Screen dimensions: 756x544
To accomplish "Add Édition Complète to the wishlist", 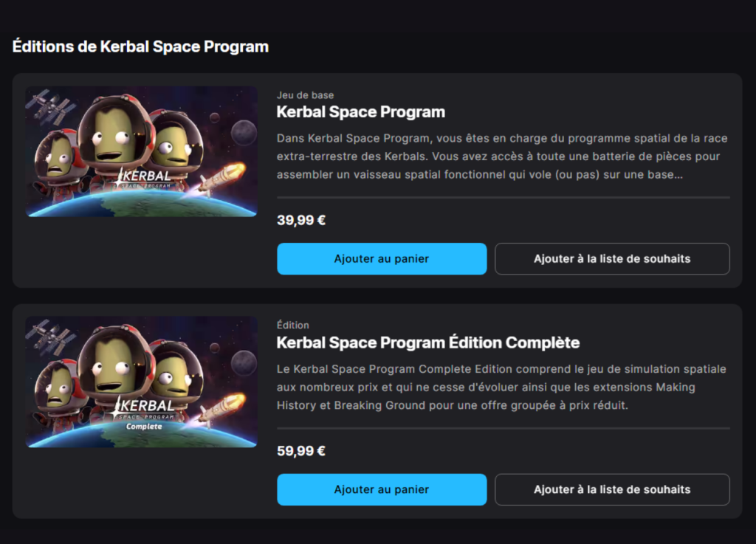I will [612, 489].
